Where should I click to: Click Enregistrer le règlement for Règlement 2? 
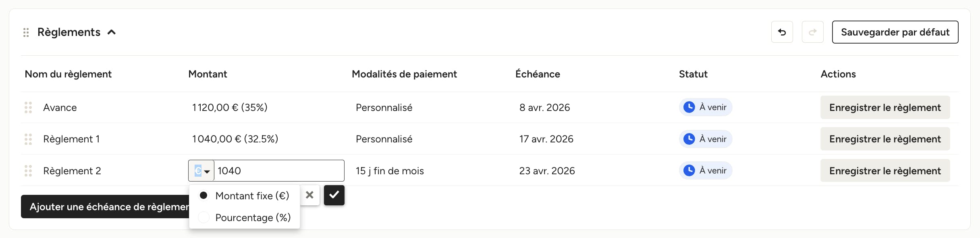point(885,171)
